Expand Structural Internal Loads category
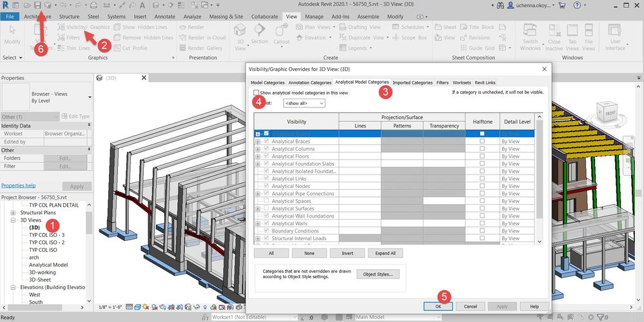 point(258,239)
